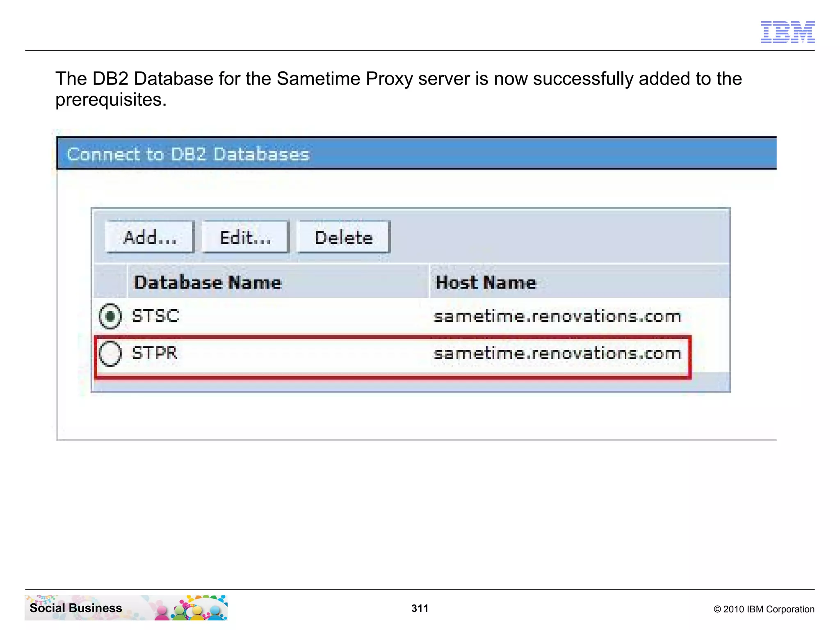Click the page number 311

(420, 608)
